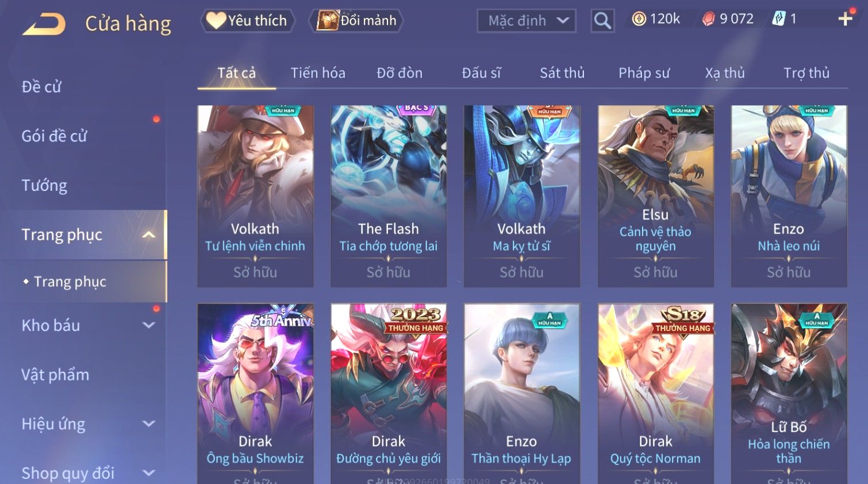This screenshot has height=484, width=868.
Task: Tap the blue voucher ticket icon
Action: (x=778, y=19)
